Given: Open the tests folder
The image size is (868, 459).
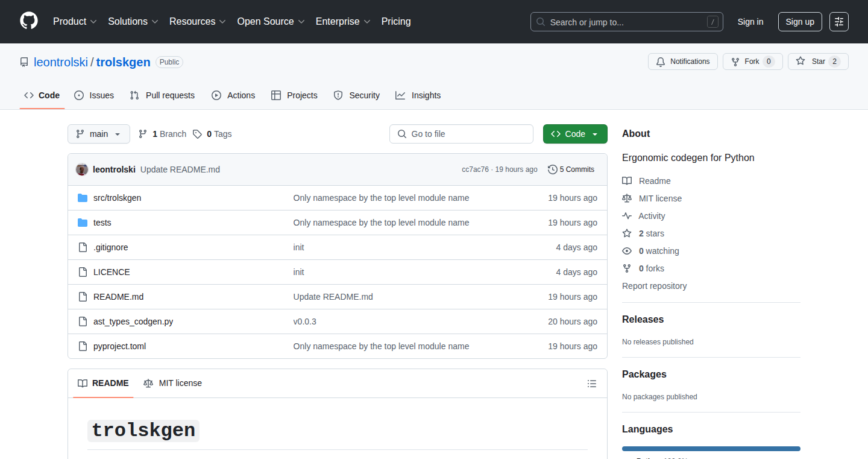Looking at the screenshot, I should click(x=102, y=223).
